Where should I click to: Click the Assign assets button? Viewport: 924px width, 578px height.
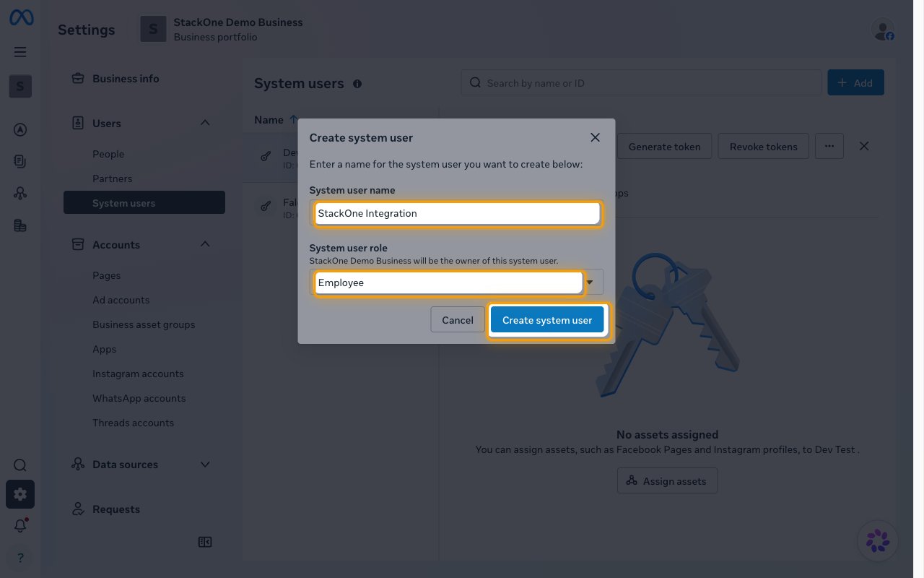[x=667, y=480]
